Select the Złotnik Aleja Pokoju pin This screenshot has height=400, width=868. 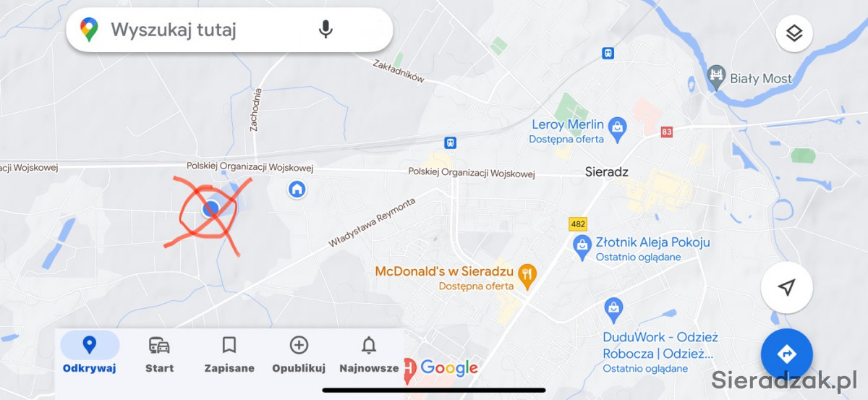click(582, 247)
